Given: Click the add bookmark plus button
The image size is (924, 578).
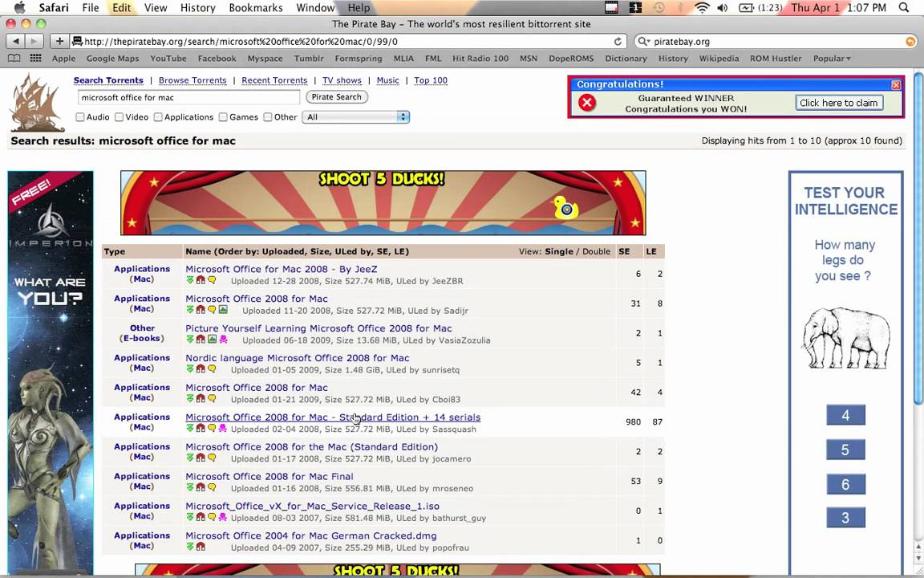Looking at the screenshot, I should click(59, 41).
